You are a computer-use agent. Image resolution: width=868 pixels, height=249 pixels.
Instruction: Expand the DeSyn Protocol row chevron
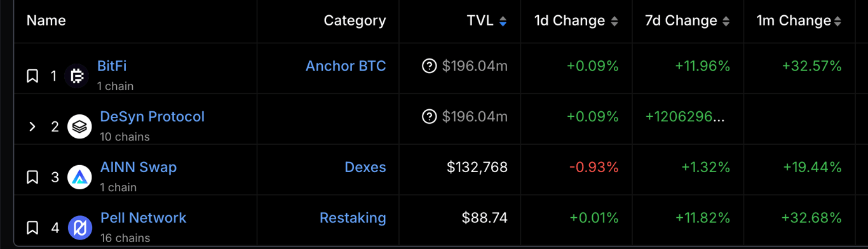[32, 126]
